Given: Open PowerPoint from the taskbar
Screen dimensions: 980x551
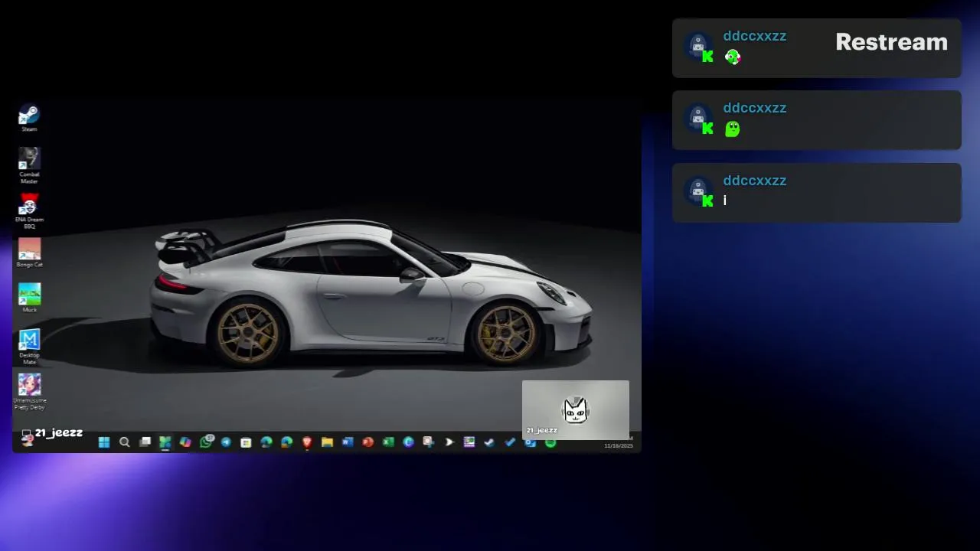Looking at the screenshot, I should point(368,442).
